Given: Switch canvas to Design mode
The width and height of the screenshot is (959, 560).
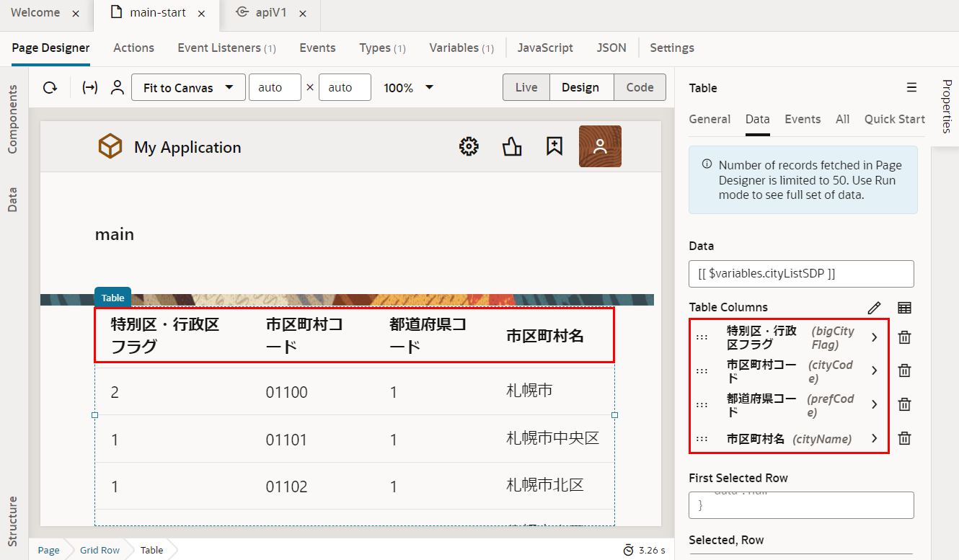Looking at the screenshot, I should (x=580, y=87).
